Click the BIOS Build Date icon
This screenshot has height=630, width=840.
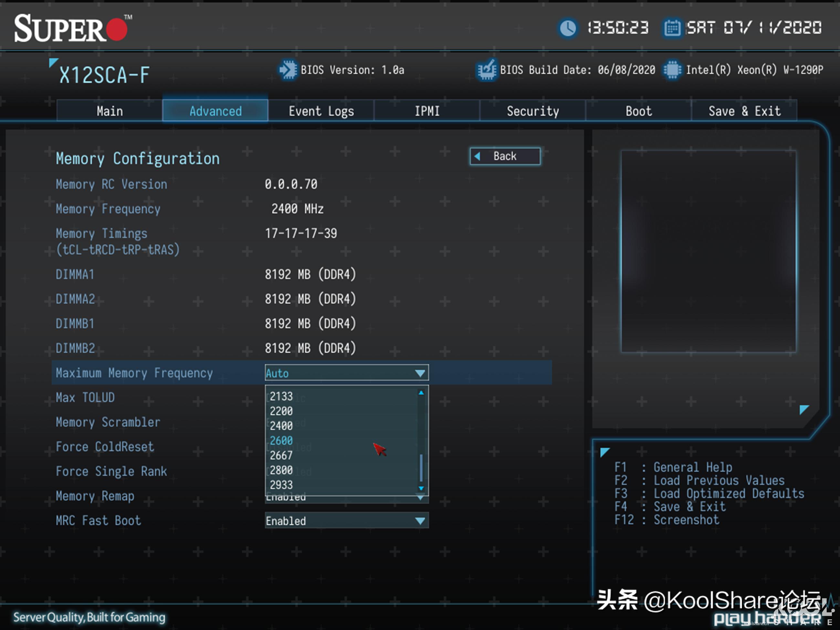pos(487,70)
